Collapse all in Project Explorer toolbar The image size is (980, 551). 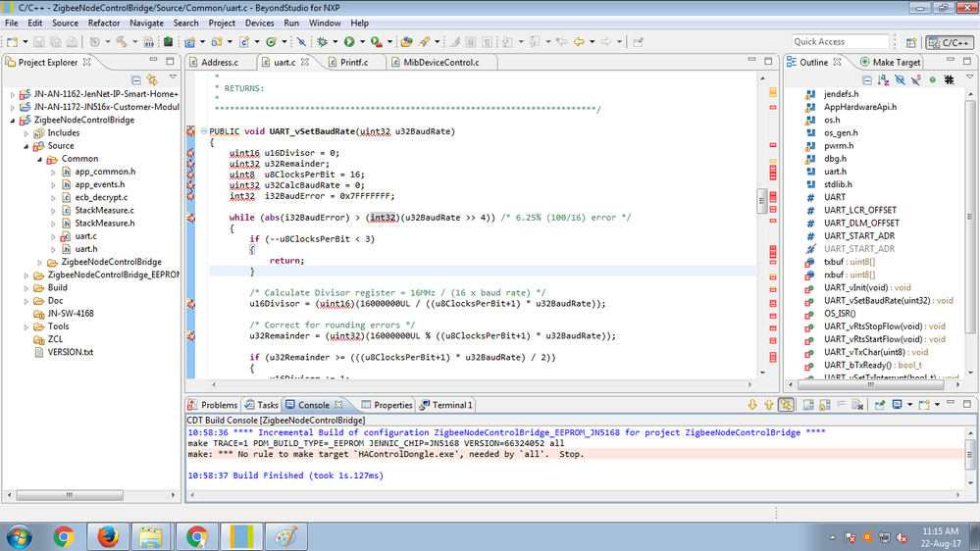[135, 79]
